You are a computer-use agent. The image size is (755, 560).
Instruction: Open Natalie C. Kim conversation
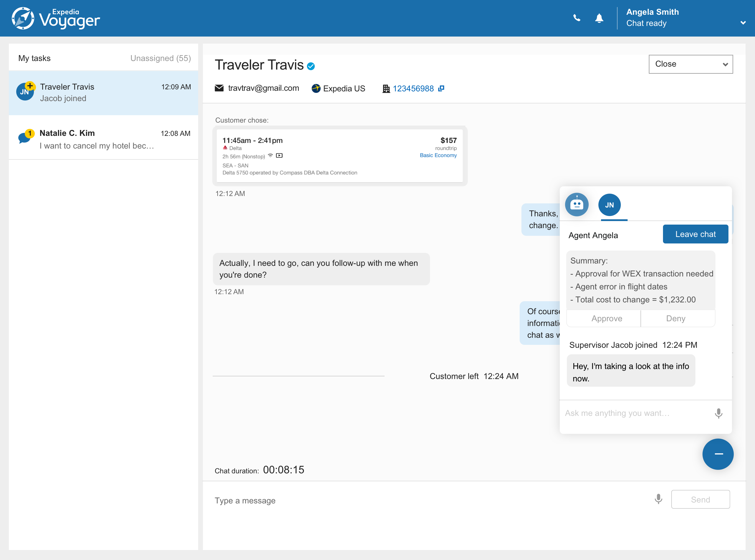tap(104, 139)
